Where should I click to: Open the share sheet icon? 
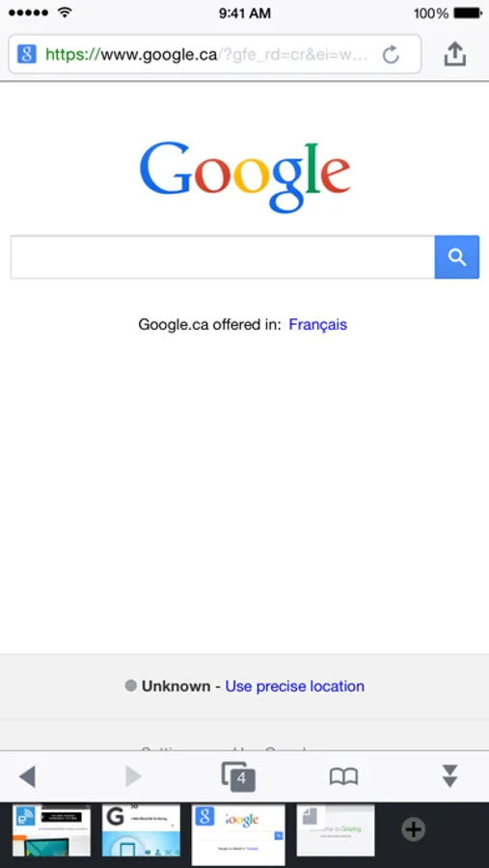tap(454, 54)
